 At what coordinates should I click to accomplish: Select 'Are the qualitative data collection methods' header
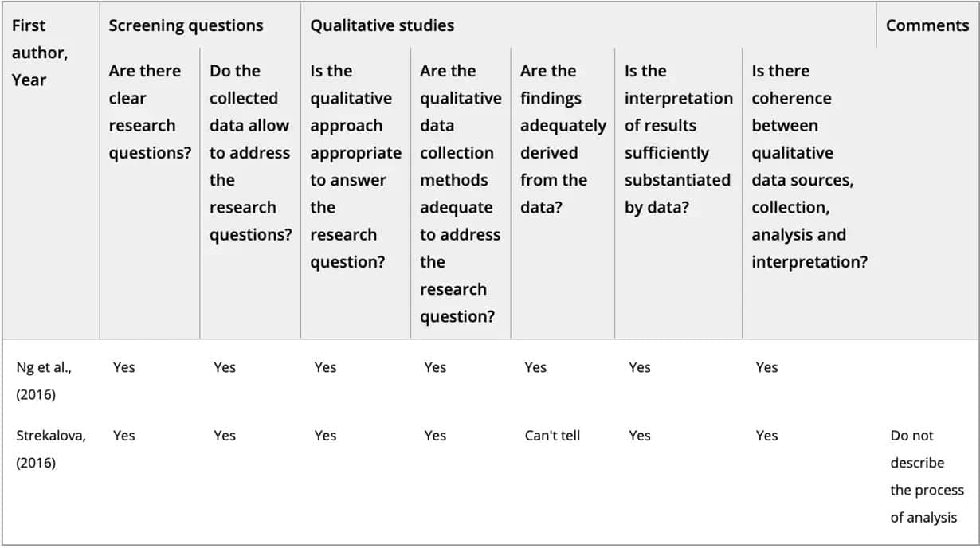coord(461,194)
